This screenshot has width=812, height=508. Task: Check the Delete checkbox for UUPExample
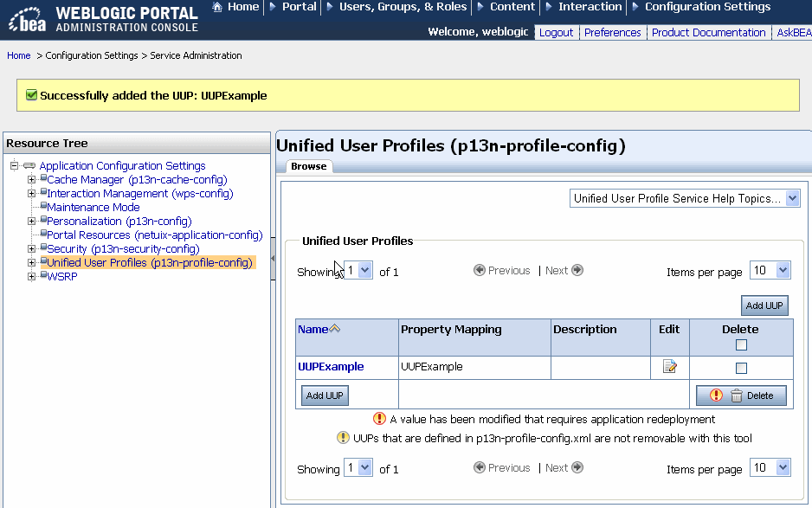(741, 368)
